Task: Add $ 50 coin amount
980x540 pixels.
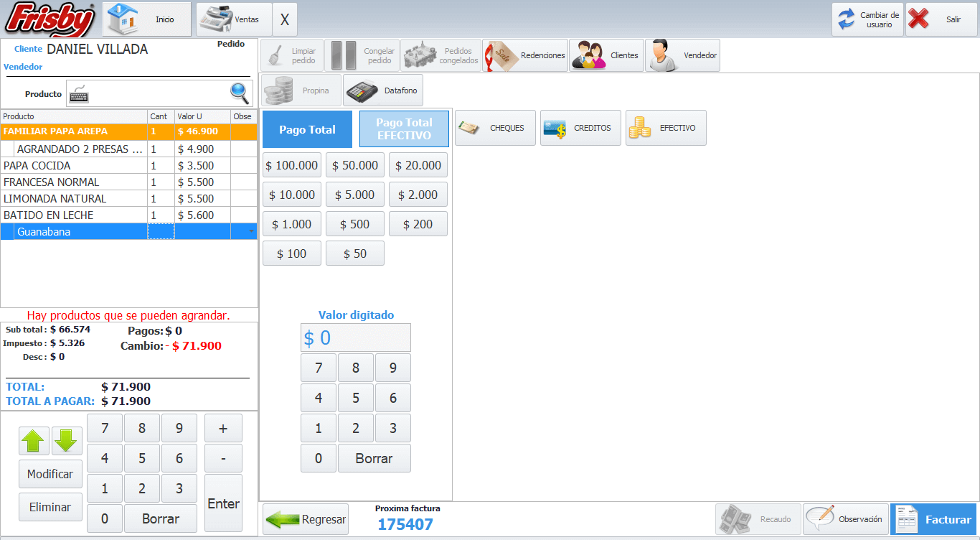Action: tap(355, 253)
